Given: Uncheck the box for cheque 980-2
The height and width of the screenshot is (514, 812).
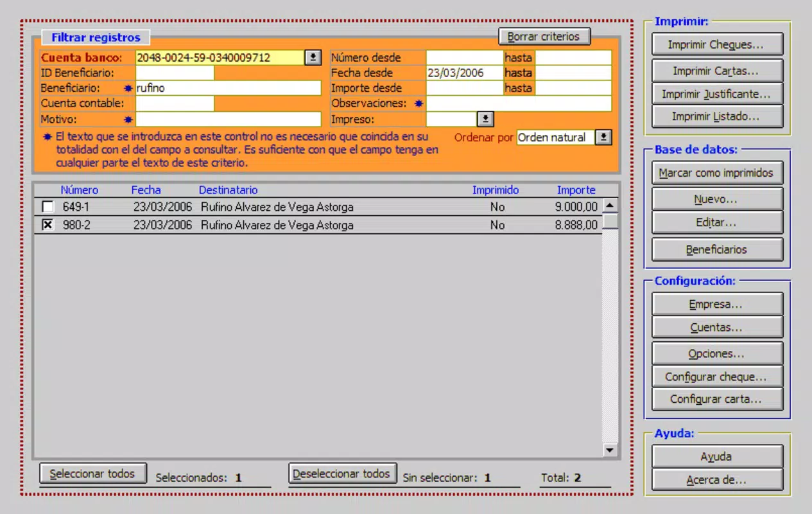Looking at the screenshot, I should click(x=48, y=225).
